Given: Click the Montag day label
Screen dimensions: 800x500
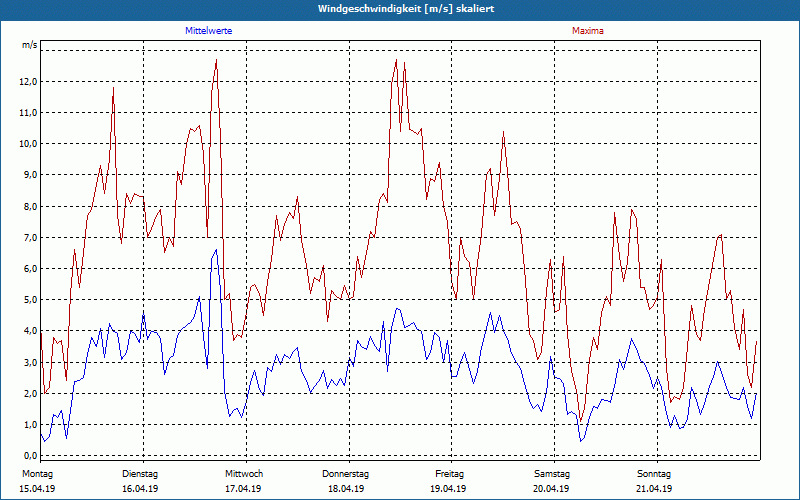Looking at the screenshot, I should (37, 474).
